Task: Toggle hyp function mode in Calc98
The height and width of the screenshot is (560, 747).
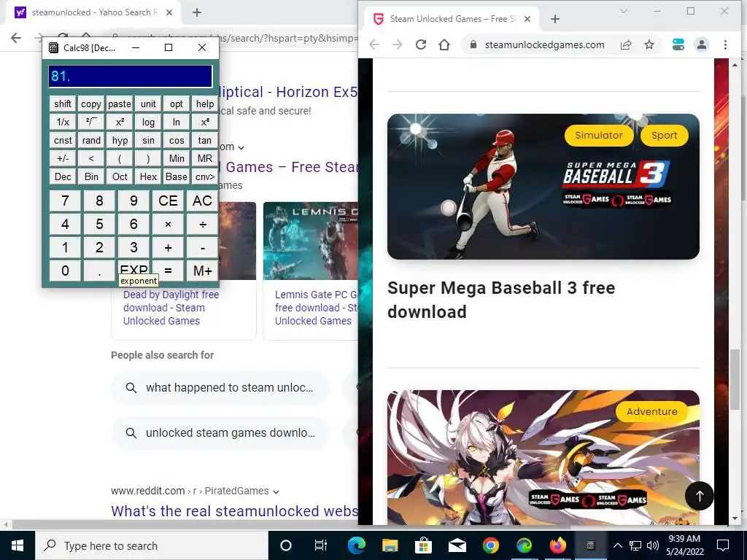Action: point(120,141)
